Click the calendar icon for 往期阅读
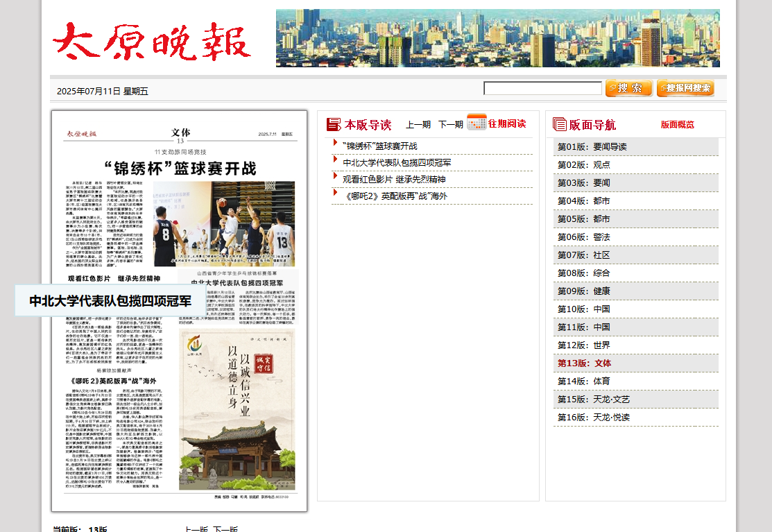This screenshot has width=772, height=532. coord(477,122)
